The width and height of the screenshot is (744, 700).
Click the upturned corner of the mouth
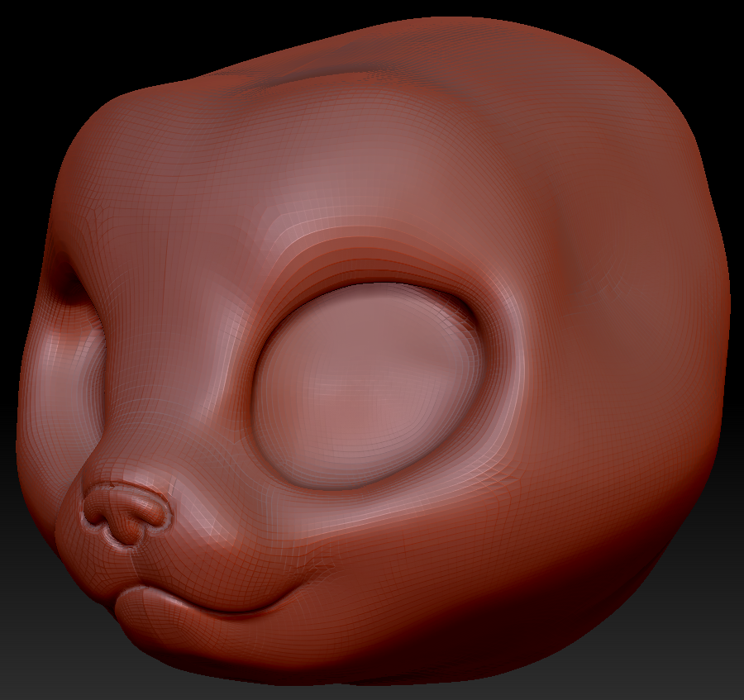point(318,570)
